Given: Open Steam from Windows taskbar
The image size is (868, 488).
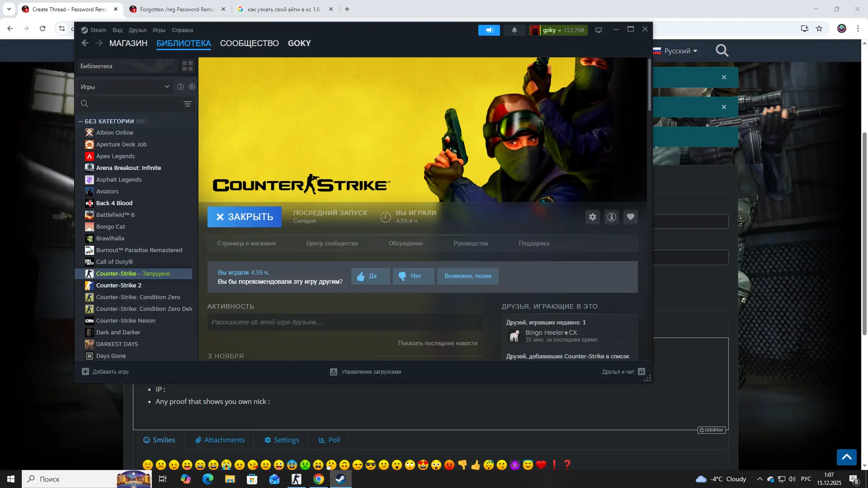Looking at the screenshot, I should pyautogui.click(x=341, y=479).
